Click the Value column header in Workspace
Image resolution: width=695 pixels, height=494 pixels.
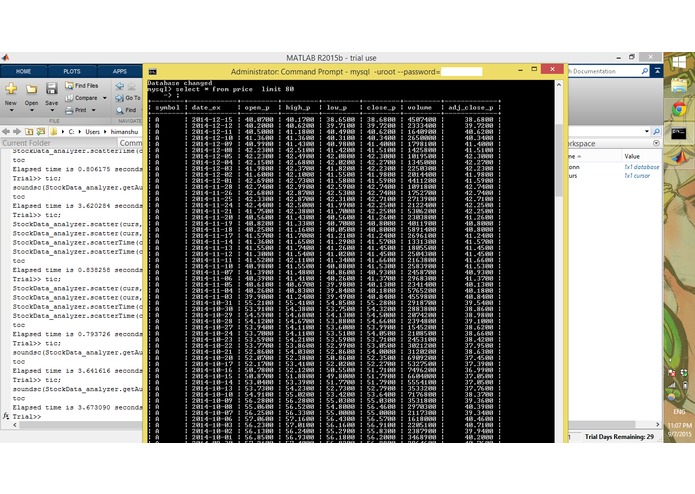coord(632,156)
